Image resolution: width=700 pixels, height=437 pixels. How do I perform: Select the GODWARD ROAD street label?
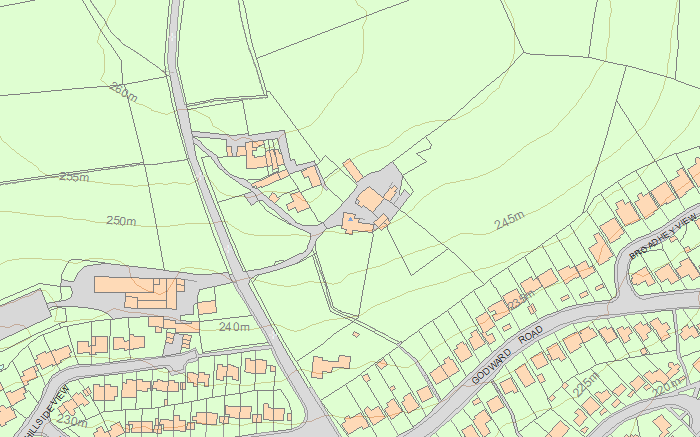(508, 355)
